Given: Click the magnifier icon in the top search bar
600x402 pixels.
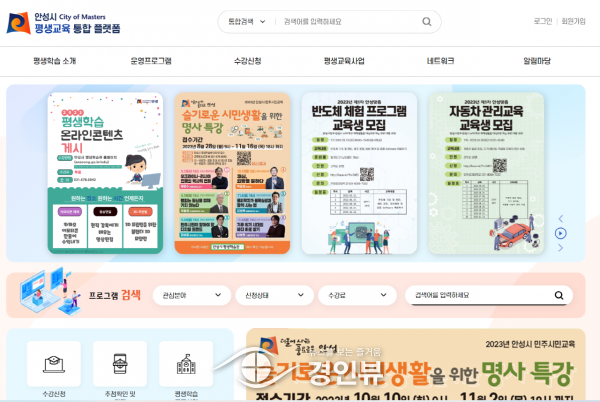Looking at the screenshot, I should [x=427, y=21].
